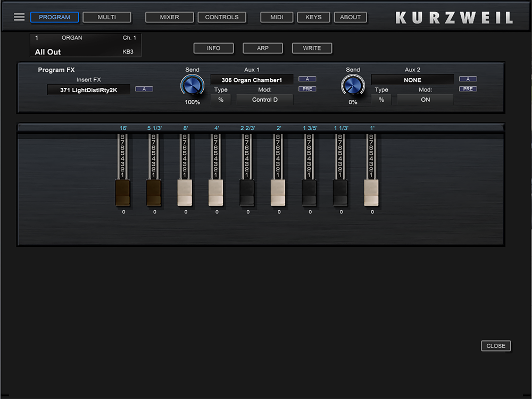Click the 16' drawbar handle
532x399 pixels.
pyautogui.click(x=122, y=193)
